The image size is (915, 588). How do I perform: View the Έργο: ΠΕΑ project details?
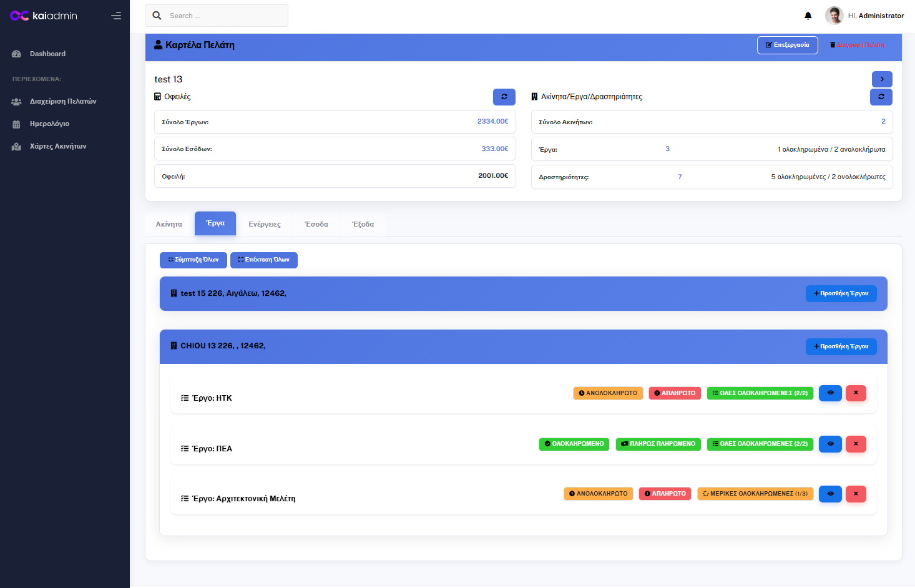point(830,444)
